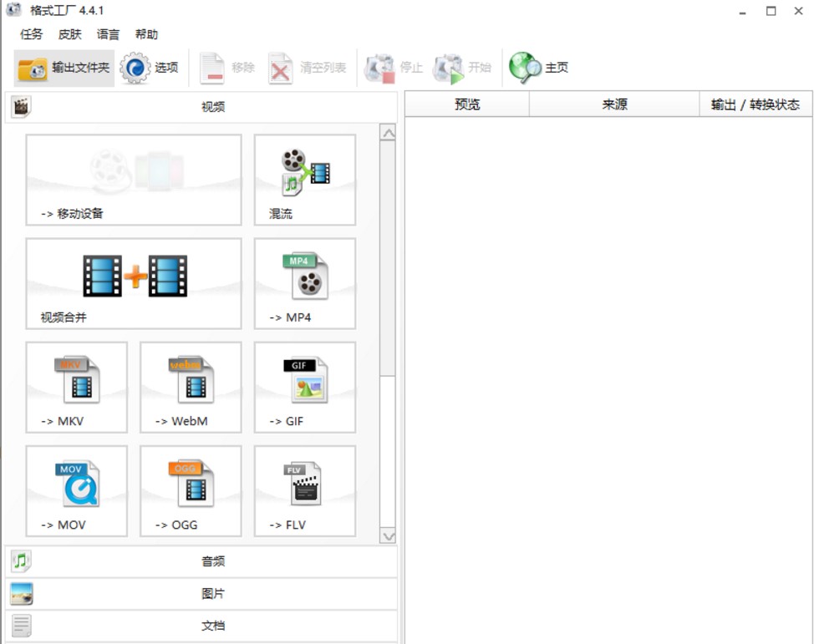This screenshot has height=644, width=814.
Task: Choose the -> MKV format icon
Action: tap(77, 387)
